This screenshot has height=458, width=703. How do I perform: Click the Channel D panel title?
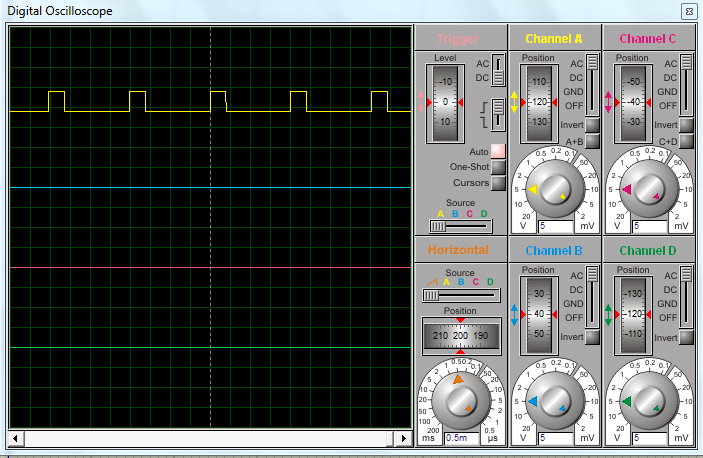(x=647, y=251)
